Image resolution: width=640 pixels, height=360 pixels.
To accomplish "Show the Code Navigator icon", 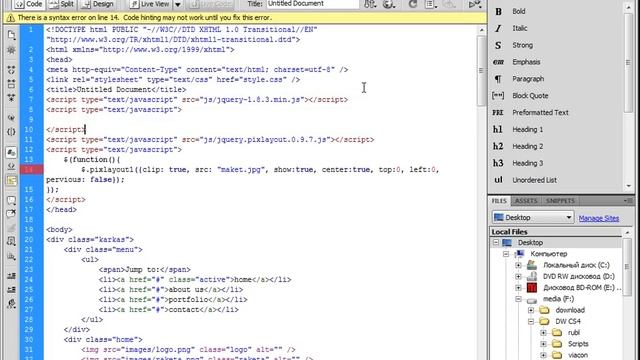I will pos(11,50).
